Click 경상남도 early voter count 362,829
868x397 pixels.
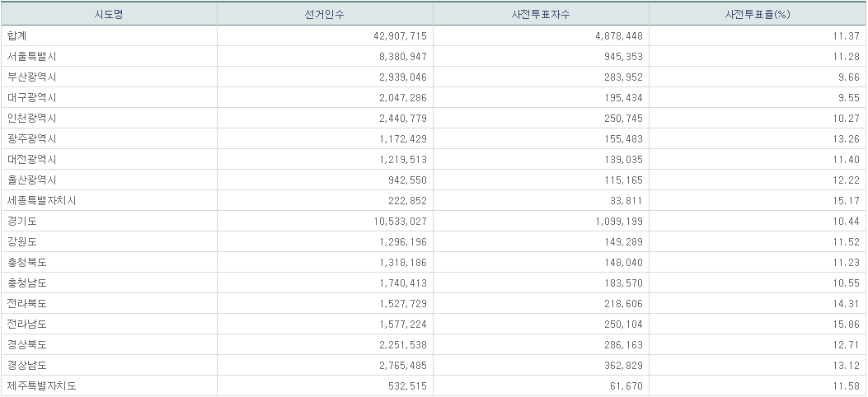coord(624,366)
